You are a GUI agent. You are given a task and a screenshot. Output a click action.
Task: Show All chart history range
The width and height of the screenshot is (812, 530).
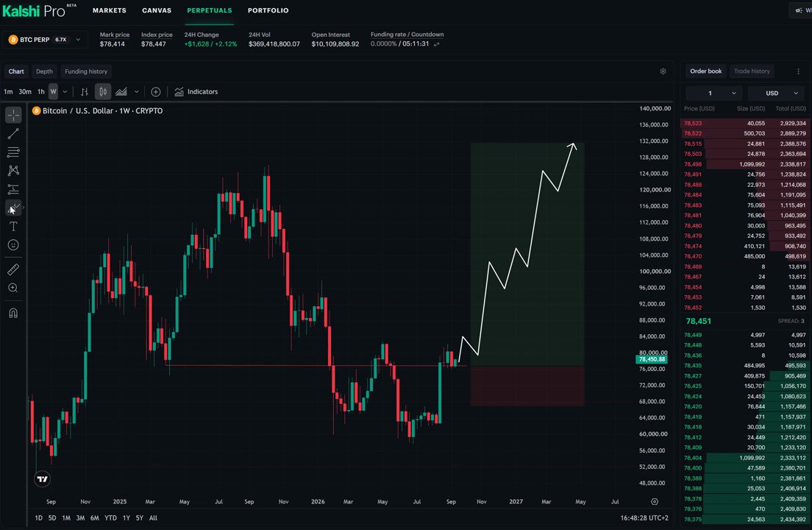153,517
